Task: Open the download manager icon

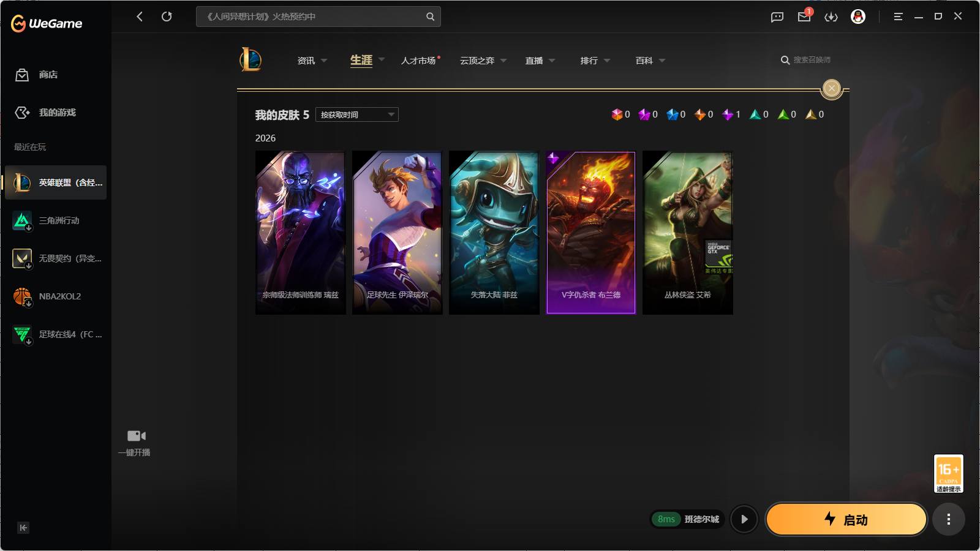Action: click(x=831, y=17)
